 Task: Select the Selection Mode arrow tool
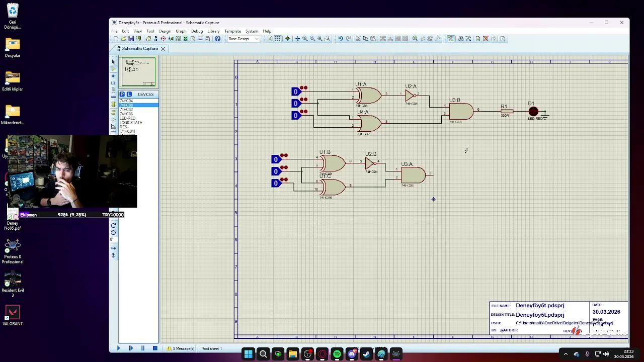(x=113, y=62)
